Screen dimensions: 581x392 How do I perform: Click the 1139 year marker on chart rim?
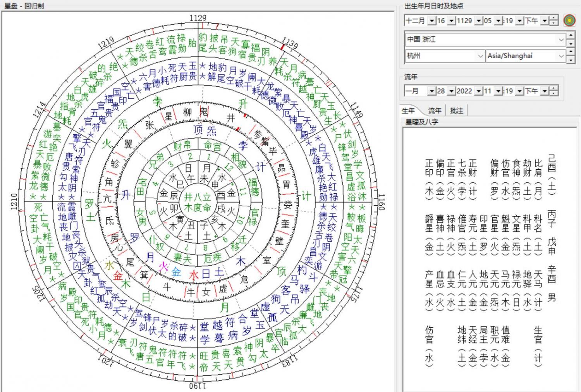click(290, 42)
